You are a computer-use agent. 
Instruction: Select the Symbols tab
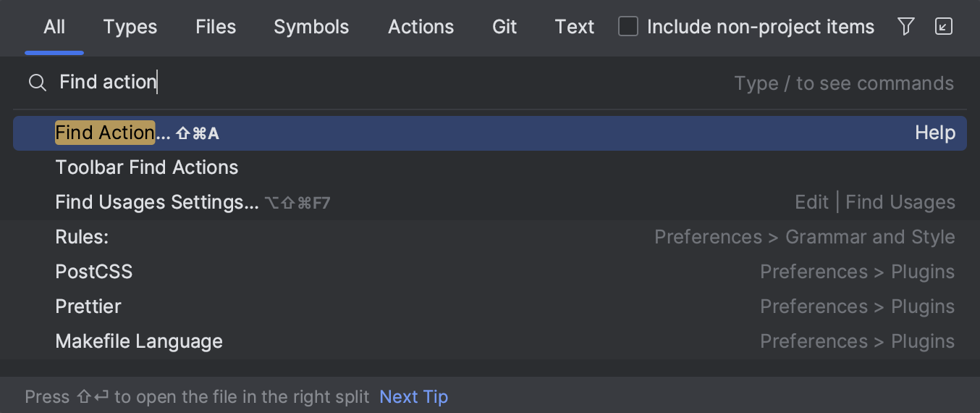(311, 28)
